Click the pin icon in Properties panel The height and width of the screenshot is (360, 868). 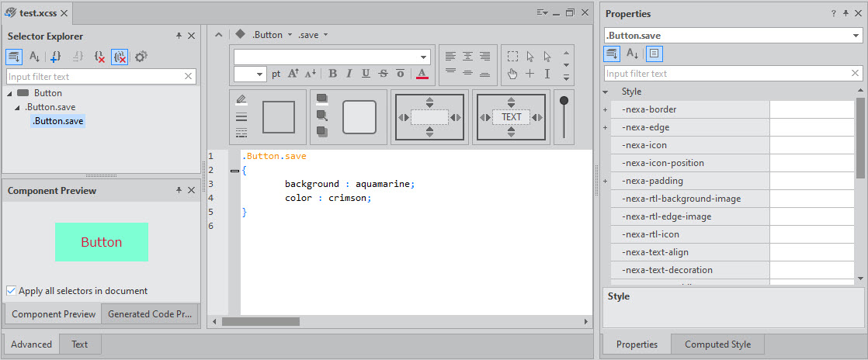(x=845, y=14)
